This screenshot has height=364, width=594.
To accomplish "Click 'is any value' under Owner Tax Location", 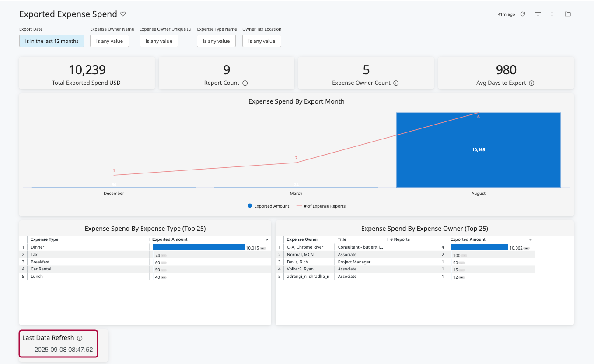I will [x=262, y=41].
